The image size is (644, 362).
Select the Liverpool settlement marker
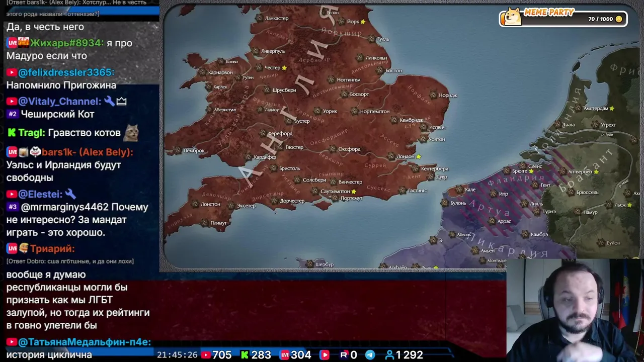coord(256,51)
